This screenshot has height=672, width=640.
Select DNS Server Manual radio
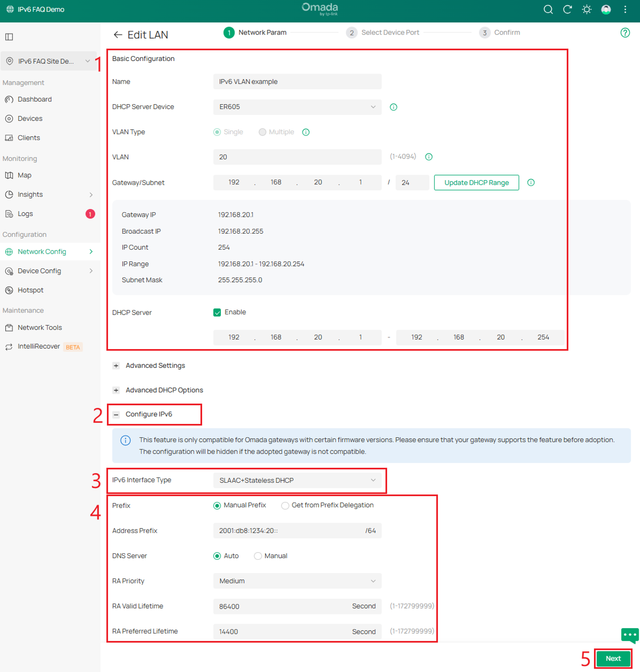(258, 556)
